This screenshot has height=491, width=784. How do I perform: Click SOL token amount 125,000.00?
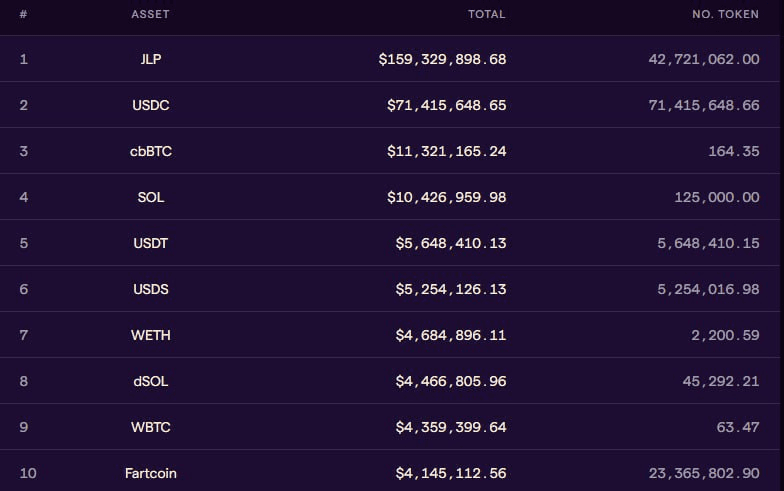coord(717,197)
